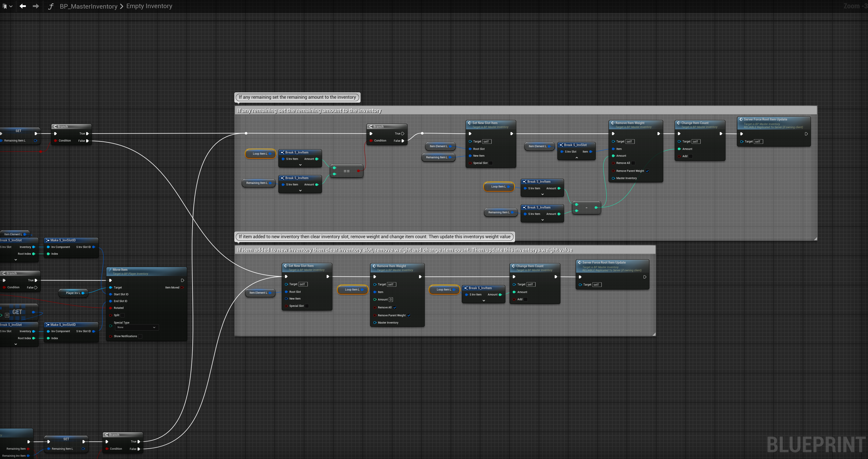Toggle Remove Parent Weight in upper Remove Item Weight

[x=647, y=171]
